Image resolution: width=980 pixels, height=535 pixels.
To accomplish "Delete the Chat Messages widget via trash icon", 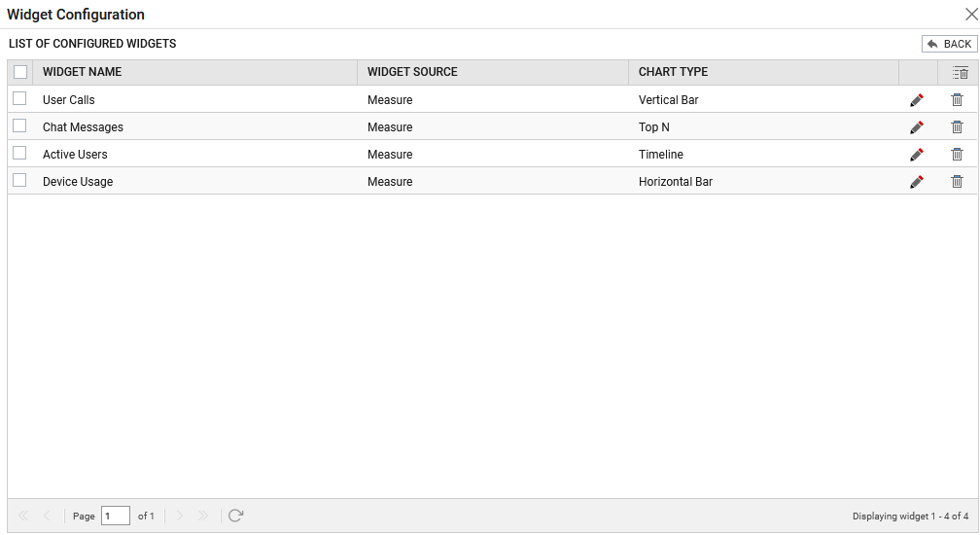I will click(x=957, y=127).
